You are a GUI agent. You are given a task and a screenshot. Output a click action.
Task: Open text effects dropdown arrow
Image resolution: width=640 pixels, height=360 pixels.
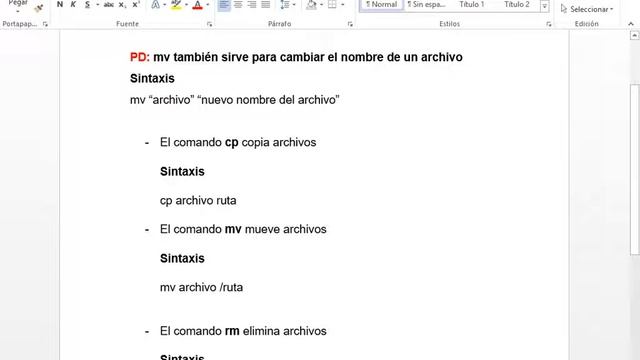(x=164, y=5)
